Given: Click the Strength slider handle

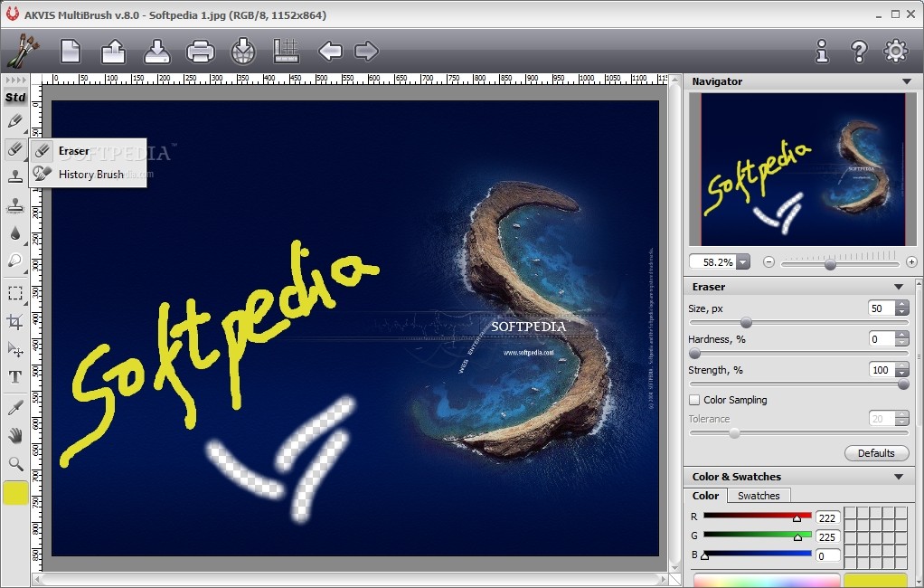Looking at the screenshot, I should tap(903, 384).
